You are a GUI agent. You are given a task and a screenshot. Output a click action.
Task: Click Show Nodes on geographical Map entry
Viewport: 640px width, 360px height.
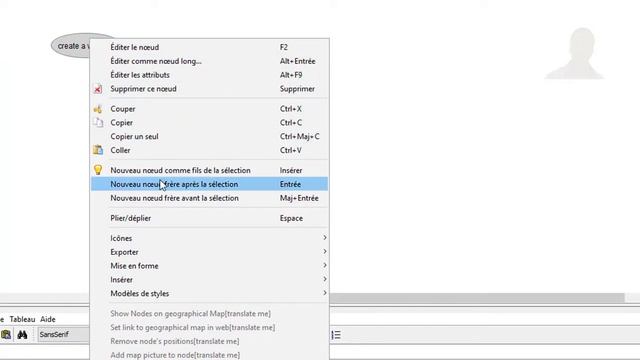[x=209, y=314]
